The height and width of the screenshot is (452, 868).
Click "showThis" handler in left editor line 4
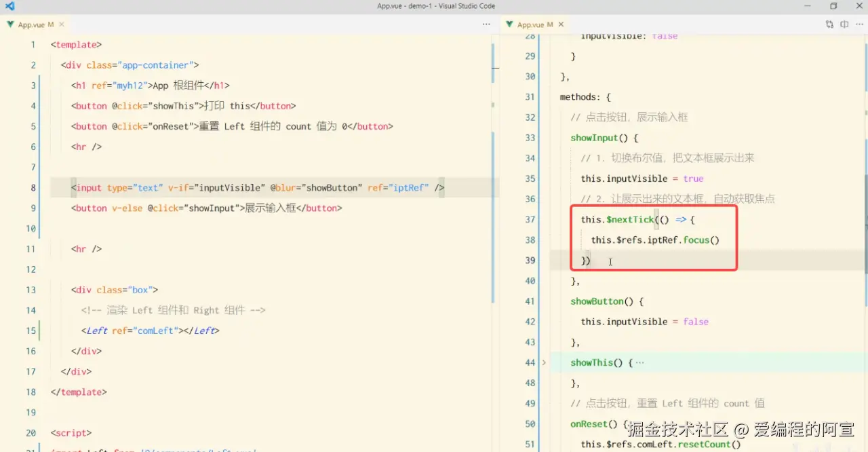[x=175, y=106]
